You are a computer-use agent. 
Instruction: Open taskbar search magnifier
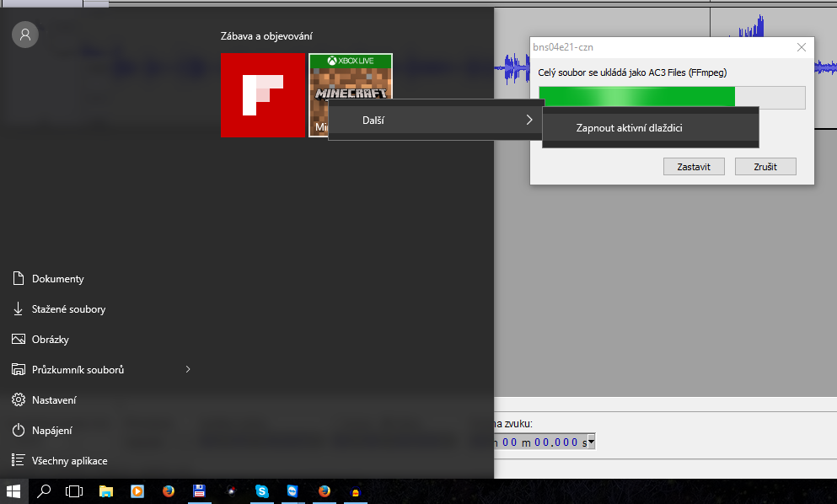(43, 491)
